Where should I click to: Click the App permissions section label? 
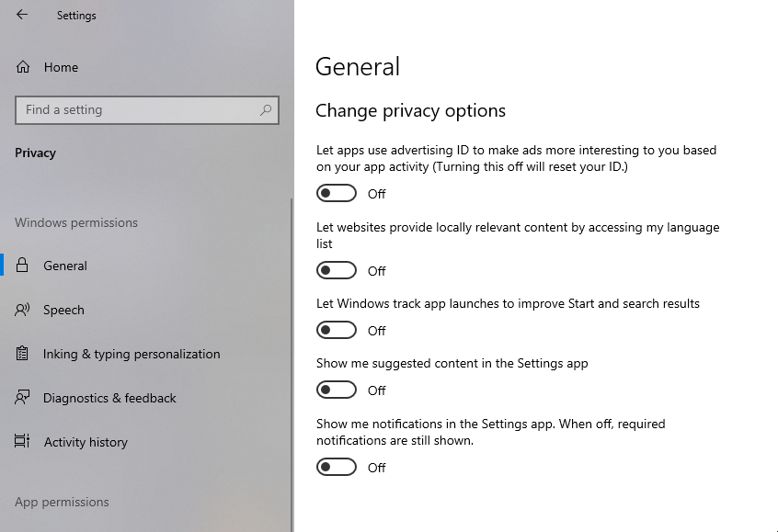pyautogui.click(x=62, y=503)
